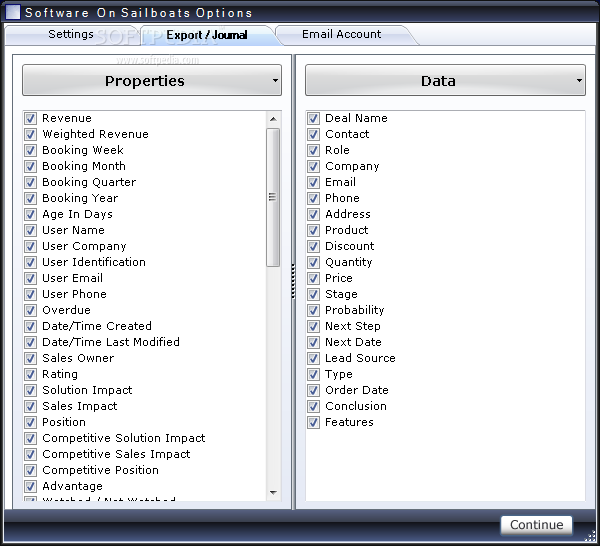Disable the Price checkbox
Screen dimensions: 600x546
313,278
